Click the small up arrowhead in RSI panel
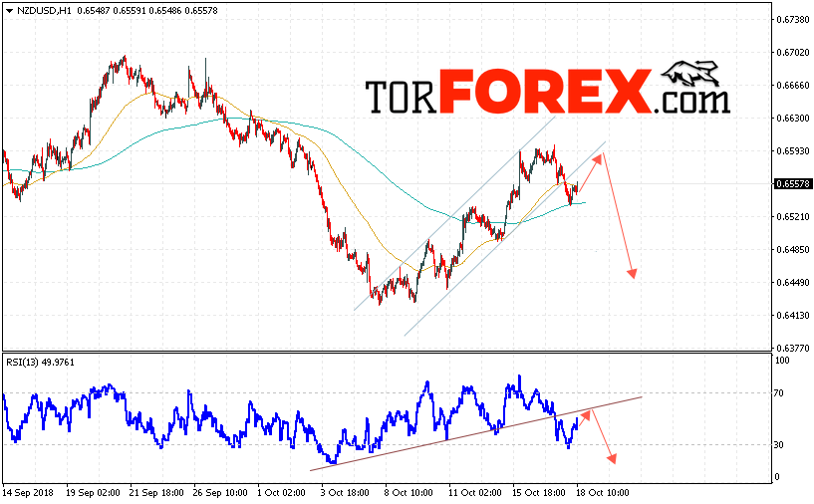The height and width of the screenshot is (504, 814). (x=586, y=413)
